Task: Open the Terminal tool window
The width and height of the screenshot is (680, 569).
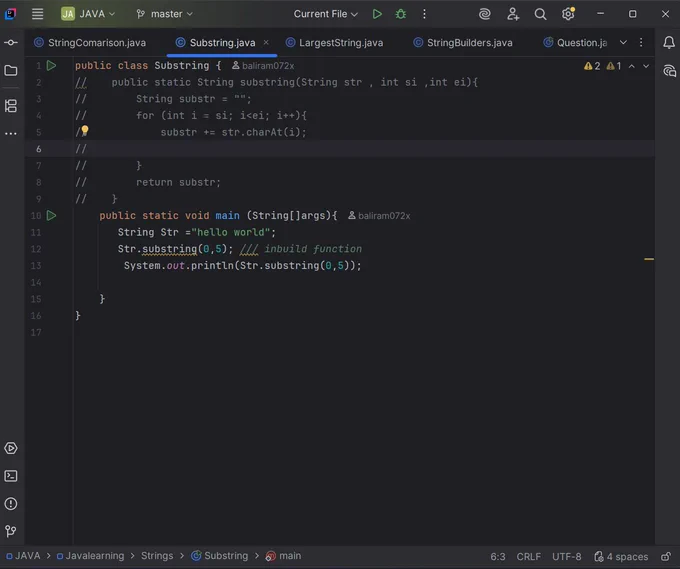Action: (x=11, y=476)
